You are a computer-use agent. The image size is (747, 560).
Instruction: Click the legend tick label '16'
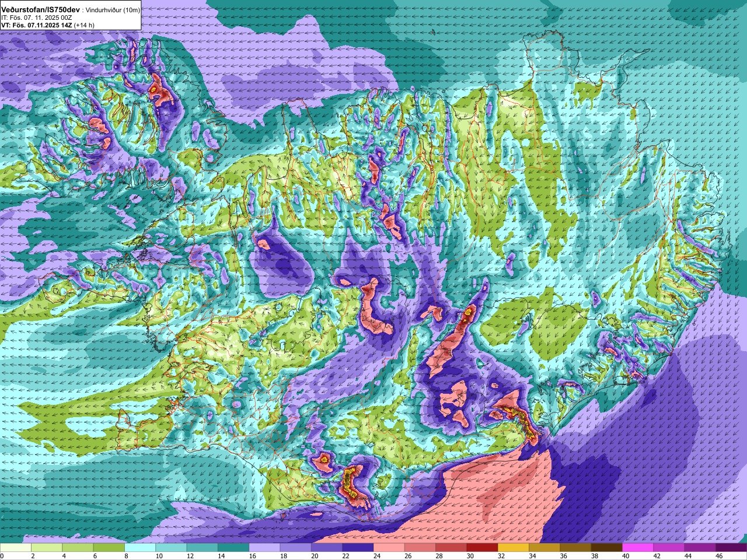pyautogui.click(x=252, y=556)
